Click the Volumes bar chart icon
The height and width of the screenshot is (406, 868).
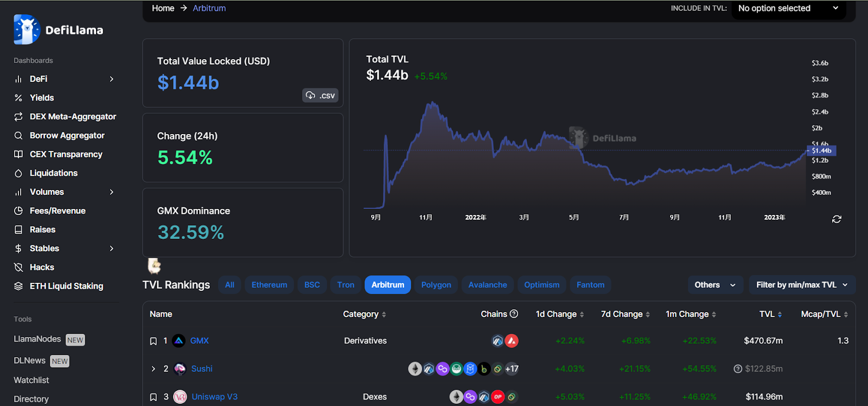click(x=18, y=192)
